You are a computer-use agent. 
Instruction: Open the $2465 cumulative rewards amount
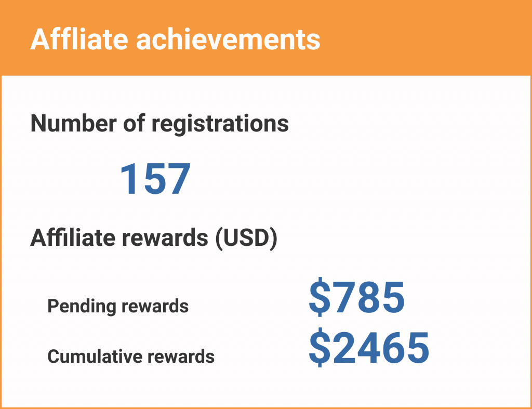(x=369, y=348)
